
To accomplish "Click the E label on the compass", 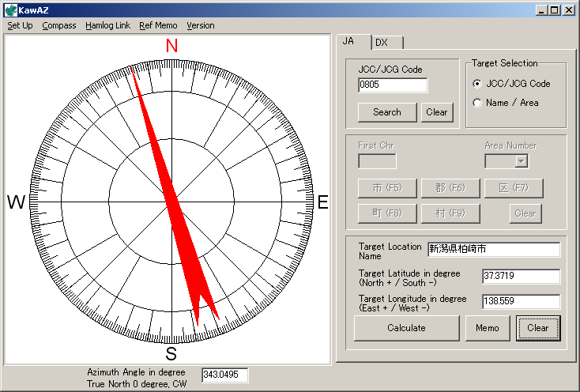I will 323,202.
